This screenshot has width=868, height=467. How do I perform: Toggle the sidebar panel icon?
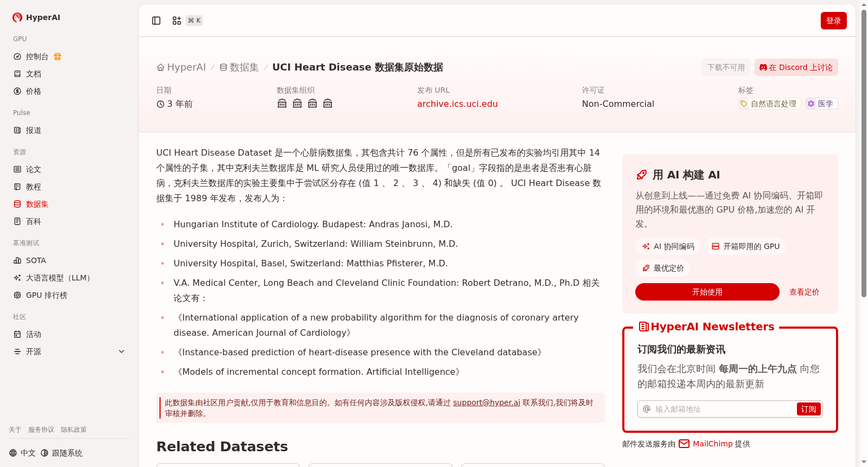point(156,21)
